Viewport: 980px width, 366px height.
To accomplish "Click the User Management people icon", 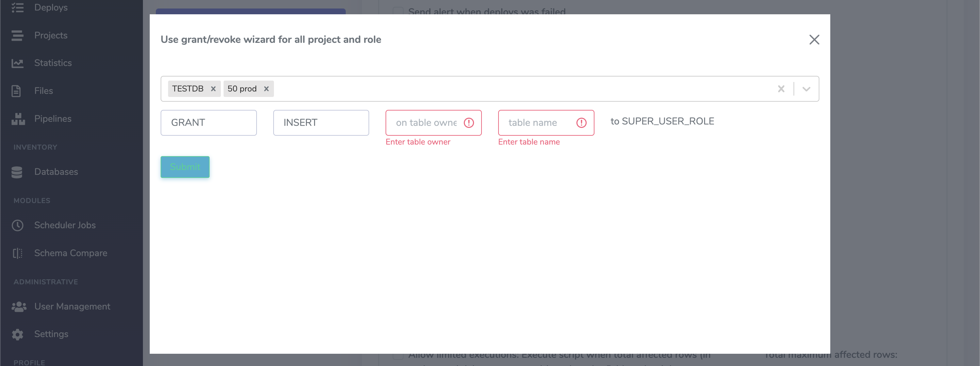I will 19,307.
